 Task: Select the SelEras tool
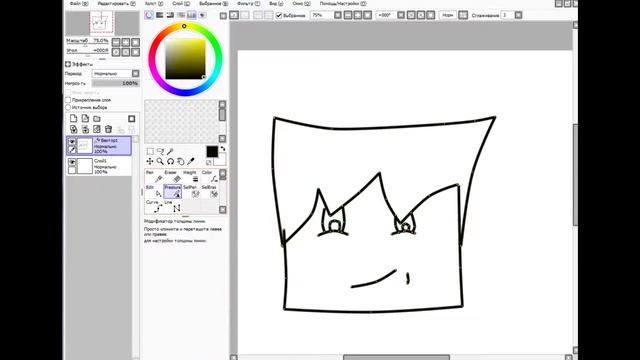click(209, 191)
